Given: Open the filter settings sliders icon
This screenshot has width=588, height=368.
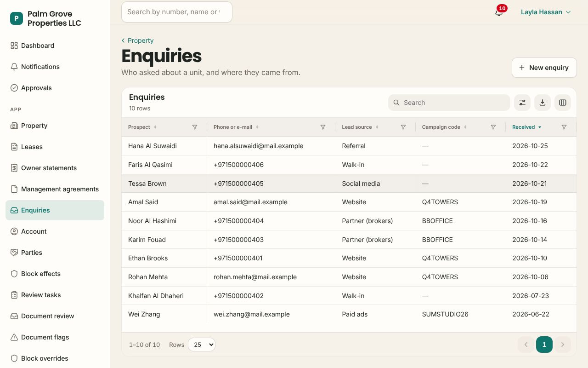Looking at the screenshot, I should 522,103.
